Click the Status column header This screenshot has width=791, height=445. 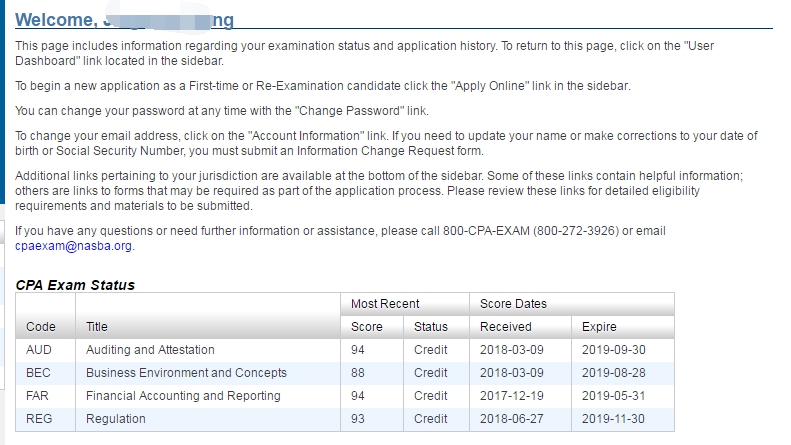tap(431, 327)
